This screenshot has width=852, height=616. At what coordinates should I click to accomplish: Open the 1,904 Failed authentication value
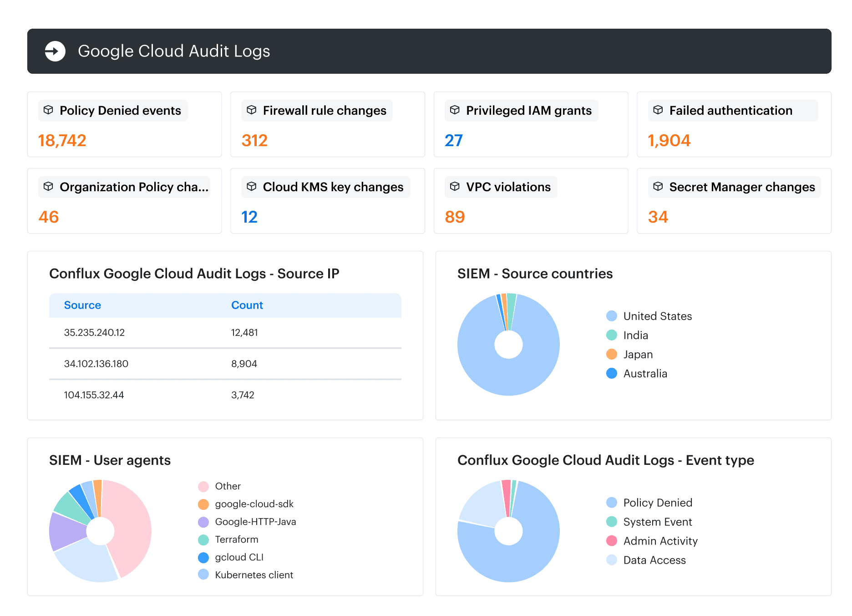[669, 140]
